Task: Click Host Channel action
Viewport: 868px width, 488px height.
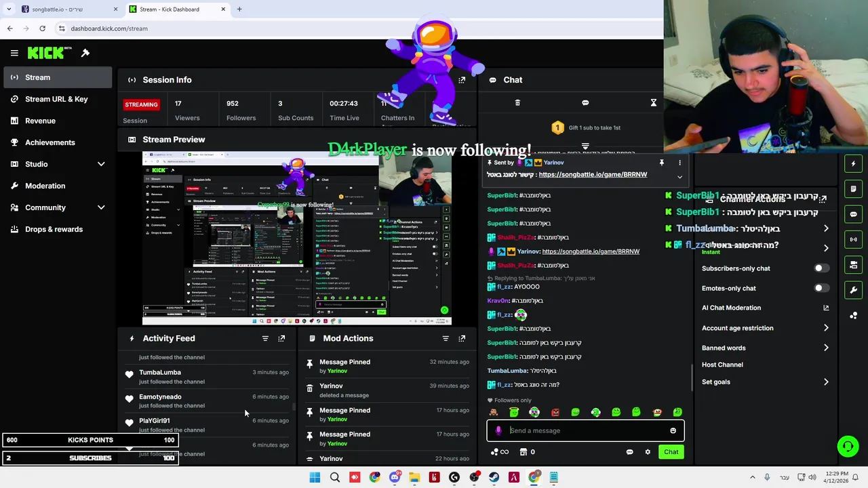Action: (722, 365)
